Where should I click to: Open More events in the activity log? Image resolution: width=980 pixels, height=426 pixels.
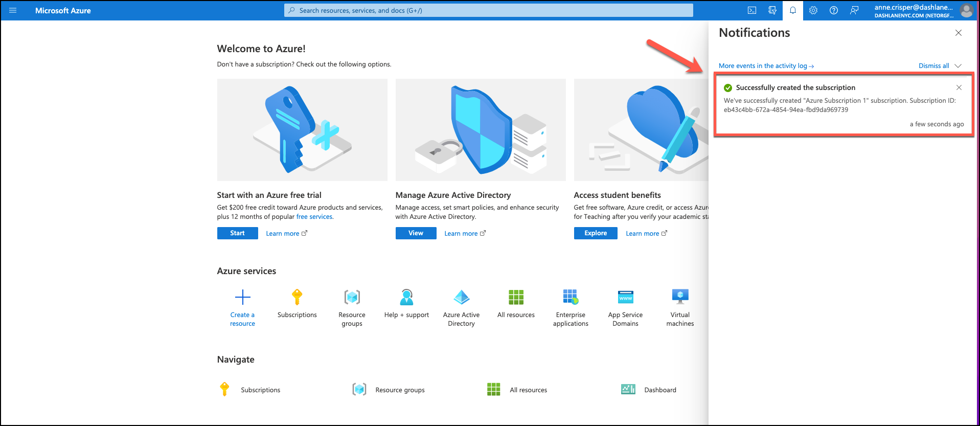coord(766,65)
